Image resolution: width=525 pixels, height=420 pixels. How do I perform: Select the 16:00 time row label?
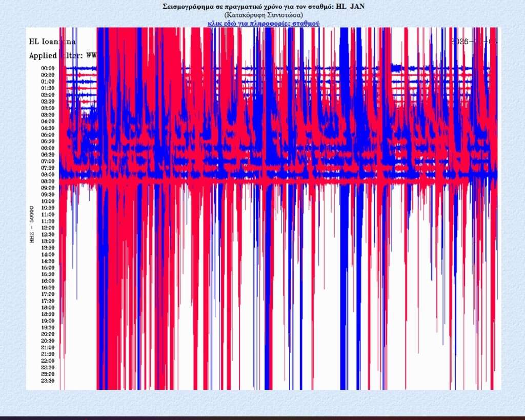coord(48,281)
